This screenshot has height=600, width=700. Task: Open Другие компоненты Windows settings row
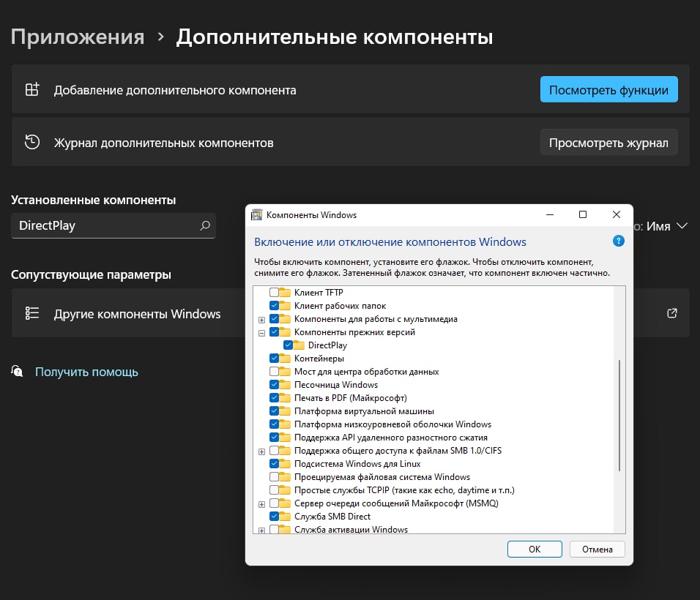click(x=351, y=313)
